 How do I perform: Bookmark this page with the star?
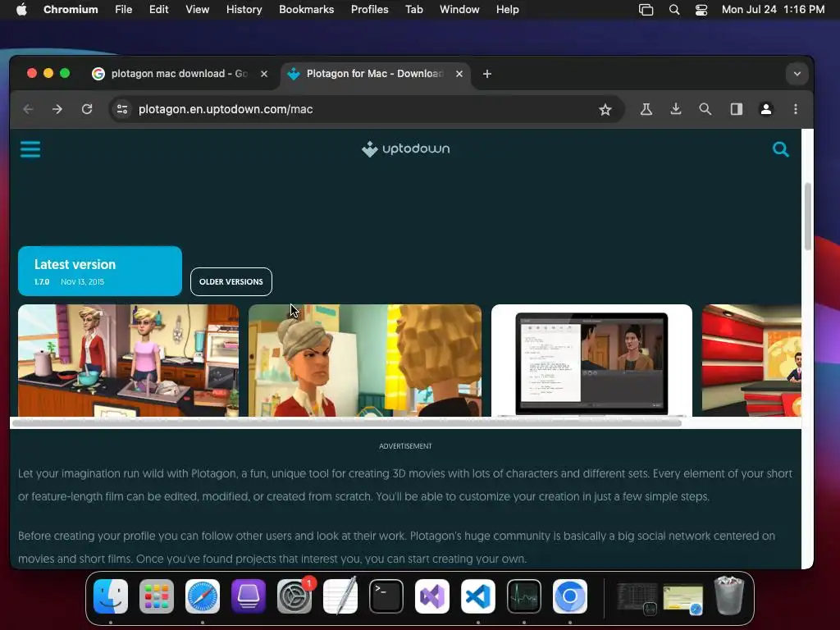tap(605, 109)
